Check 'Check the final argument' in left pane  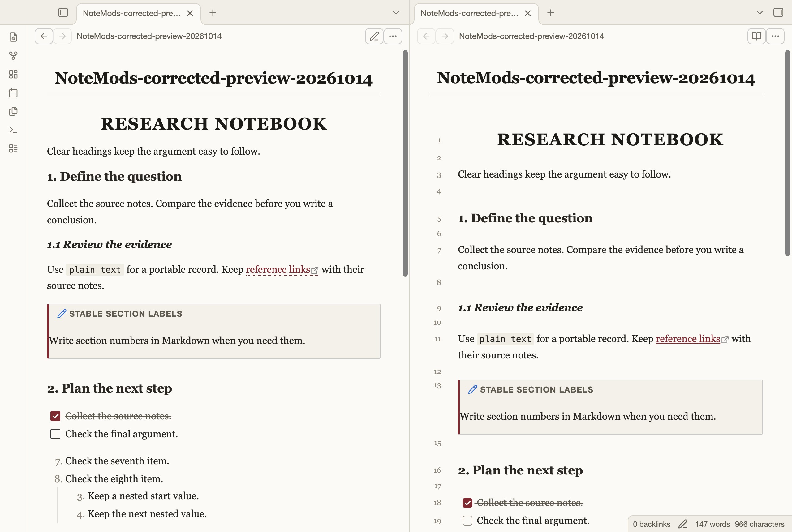[55, 434]
